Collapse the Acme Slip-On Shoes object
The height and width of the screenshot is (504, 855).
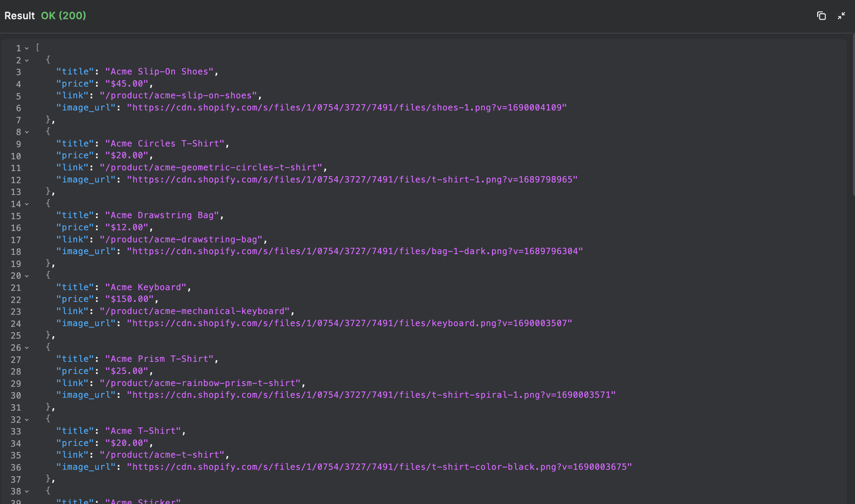click(x=27, y=60)
